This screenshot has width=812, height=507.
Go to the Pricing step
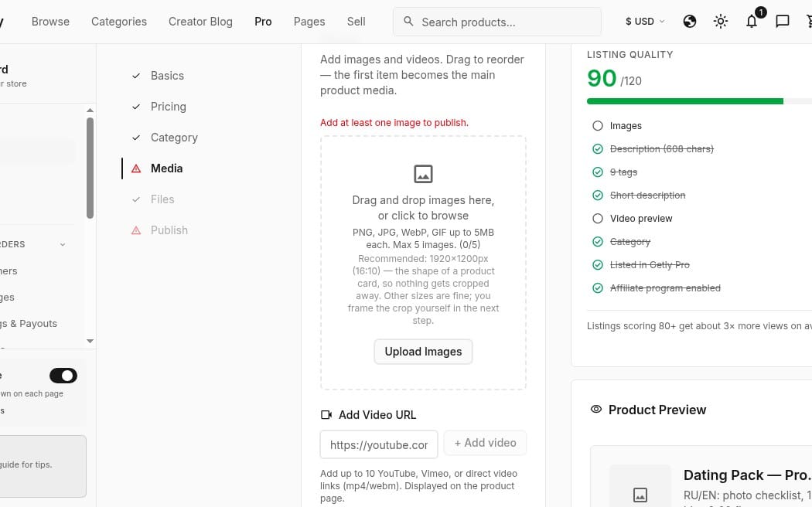(169, 107)
